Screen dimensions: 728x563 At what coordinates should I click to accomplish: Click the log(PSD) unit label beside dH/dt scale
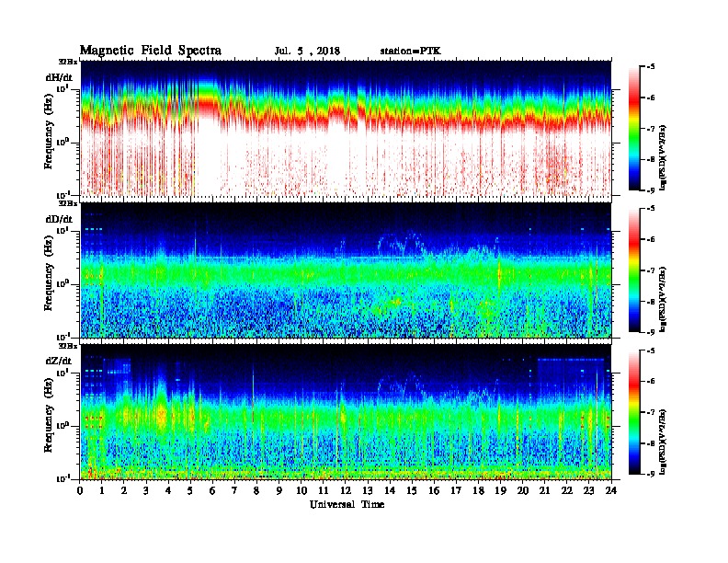[664, 158]
